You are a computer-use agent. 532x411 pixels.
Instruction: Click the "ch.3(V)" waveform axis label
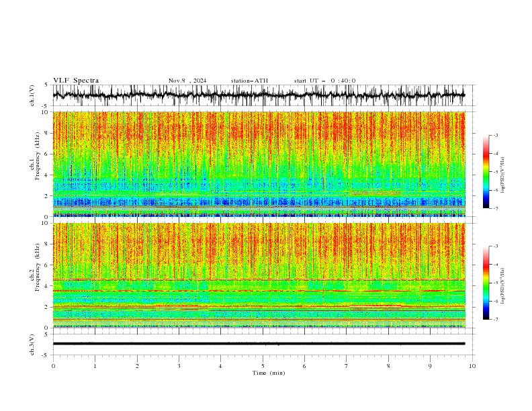coord(32,345)
